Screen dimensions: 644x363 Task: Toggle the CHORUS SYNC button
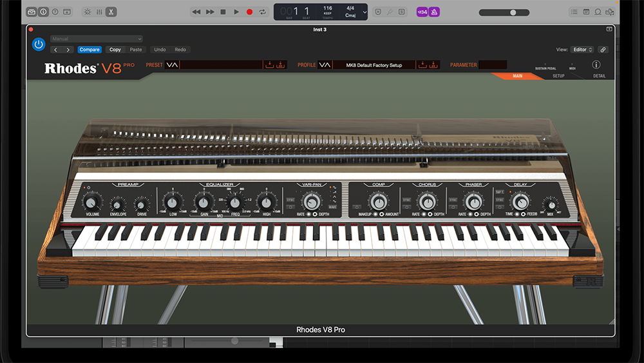[x=406, y=200]
